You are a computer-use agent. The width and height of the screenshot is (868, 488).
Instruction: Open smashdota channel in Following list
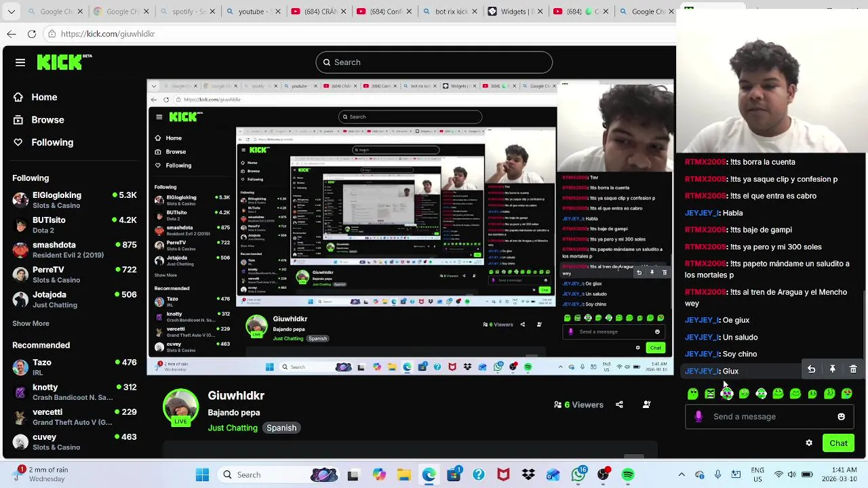point(75,249)
